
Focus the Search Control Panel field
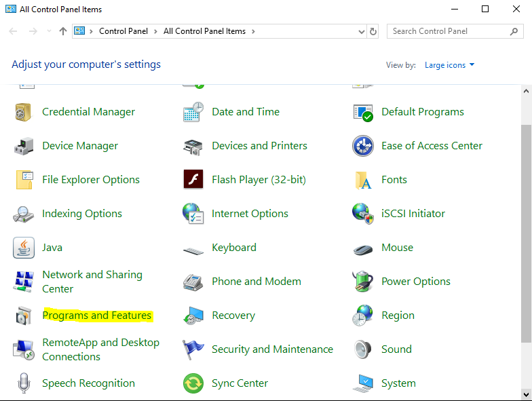[x=455, y=31]
